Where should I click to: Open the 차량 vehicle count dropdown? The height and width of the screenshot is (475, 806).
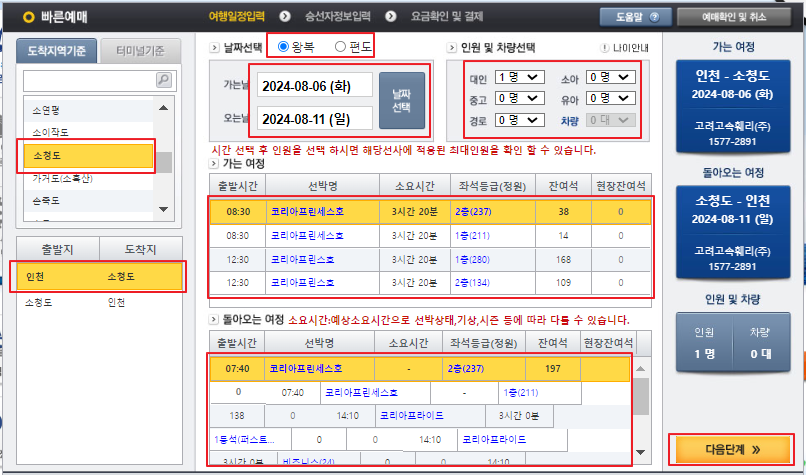pyautogui.click(x=611, y=120)
